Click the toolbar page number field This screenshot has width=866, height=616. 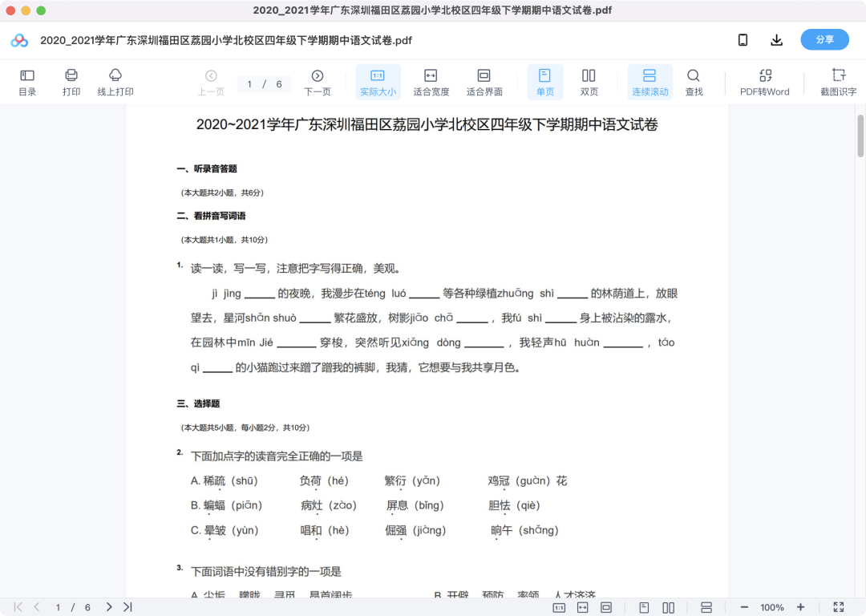point(249,84)
